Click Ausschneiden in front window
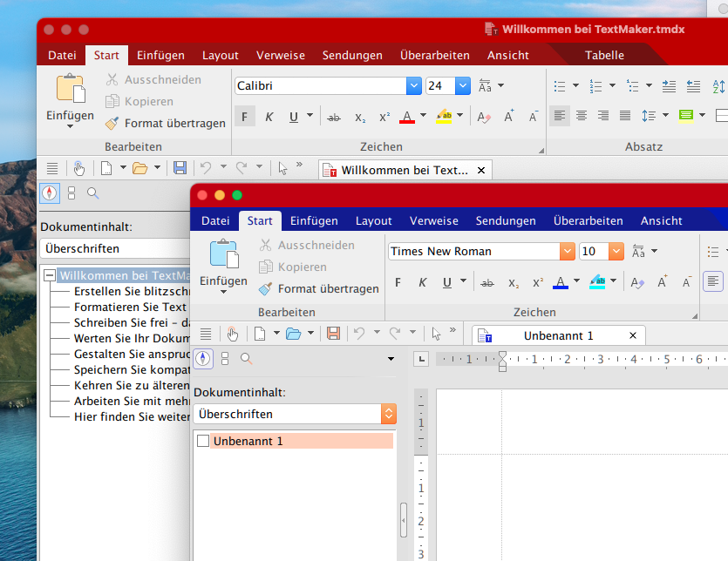The width and height of the screenshot is (728, 561). (307, 246)
